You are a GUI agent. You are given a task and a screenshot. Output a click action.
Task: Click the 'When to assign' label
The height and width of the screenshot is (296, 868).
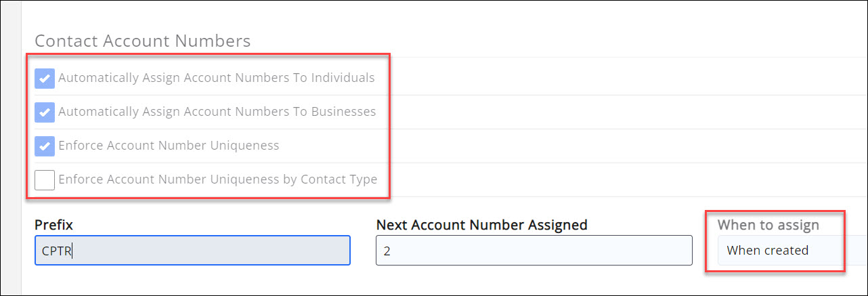point(768,224)
